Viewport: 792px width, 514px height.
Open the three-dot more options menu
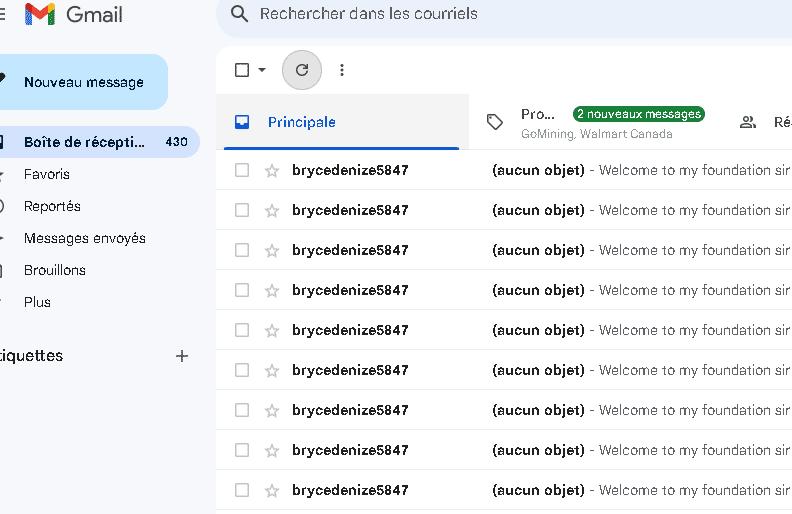click(342, 70)
